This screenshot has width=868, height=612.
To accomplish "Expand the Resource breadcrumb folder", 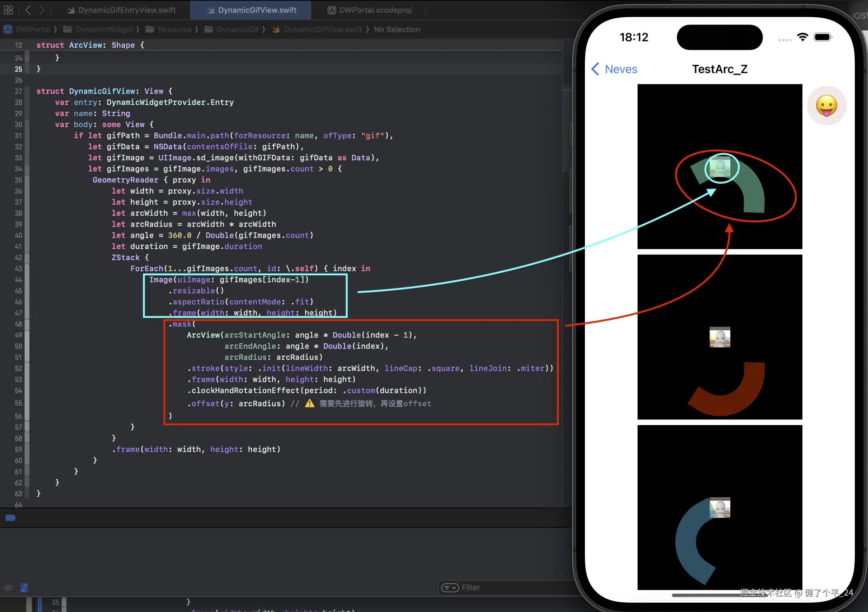I will point(175,29).
